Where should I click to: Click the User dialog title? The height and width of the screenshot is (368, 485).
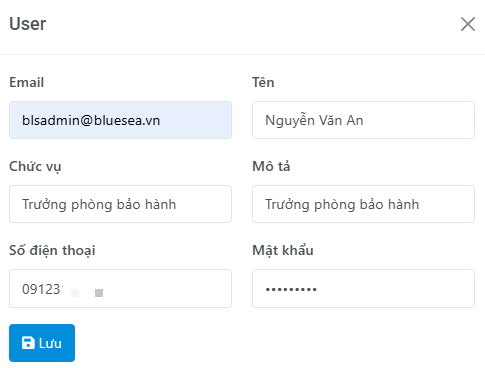click(28, 24)
